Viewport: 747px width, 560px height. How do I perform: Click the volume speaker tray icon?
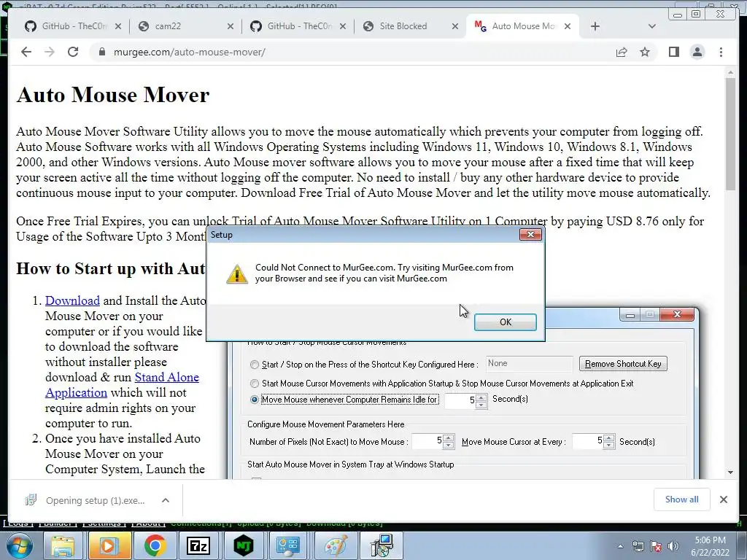[x=673, y=546]
